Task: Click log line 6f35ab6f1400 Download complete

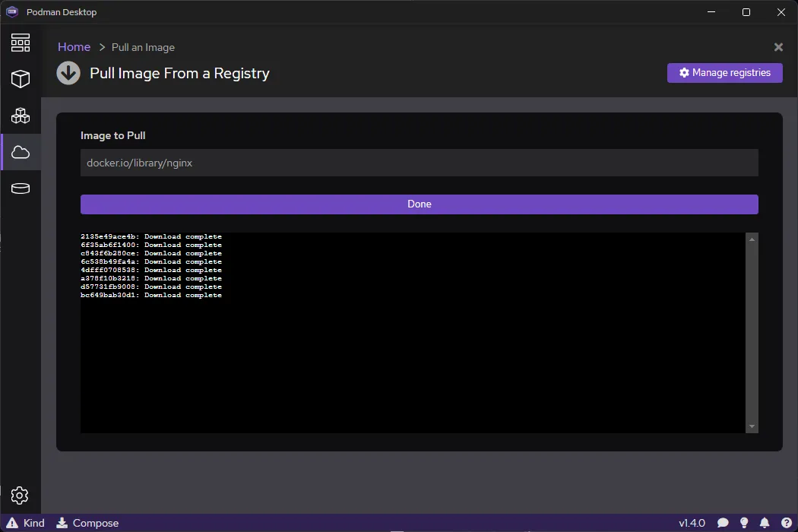Action: click(151, 245)
